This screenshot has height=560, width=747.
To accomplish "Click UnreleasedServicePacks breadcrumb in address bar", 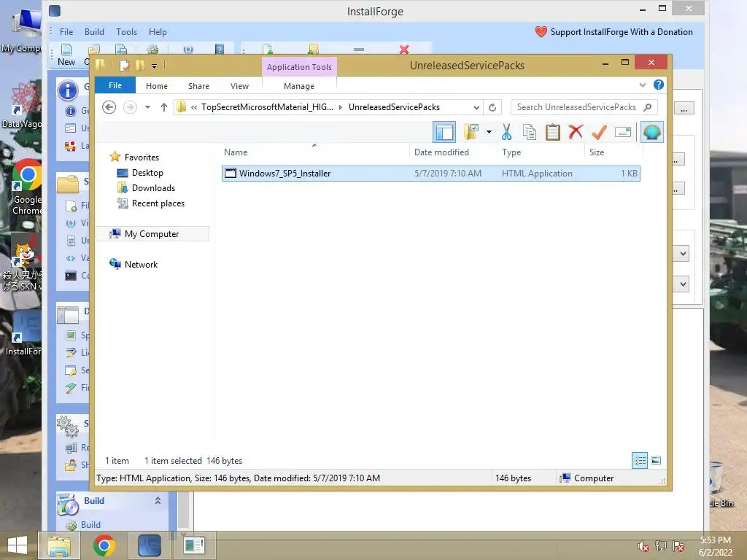I will tap(395, 107).
